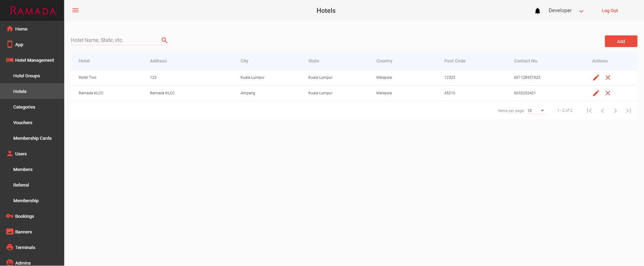Click post code 12323 cell
The height and width of the screenshot is (266, 644).
tap(450, 78)
